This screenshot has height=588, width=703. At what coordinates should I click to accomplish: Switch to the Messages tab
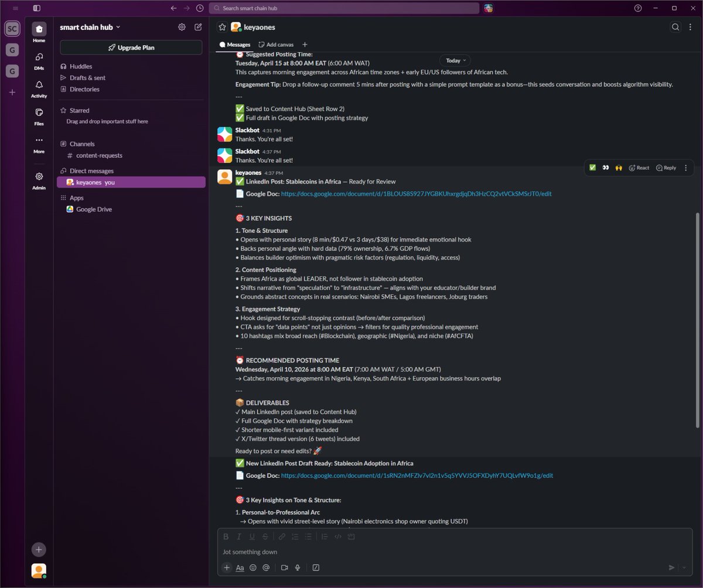[235, 45]
